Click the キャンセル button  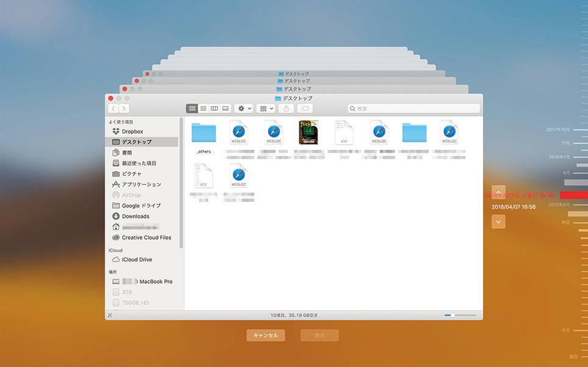click(265, 335)
